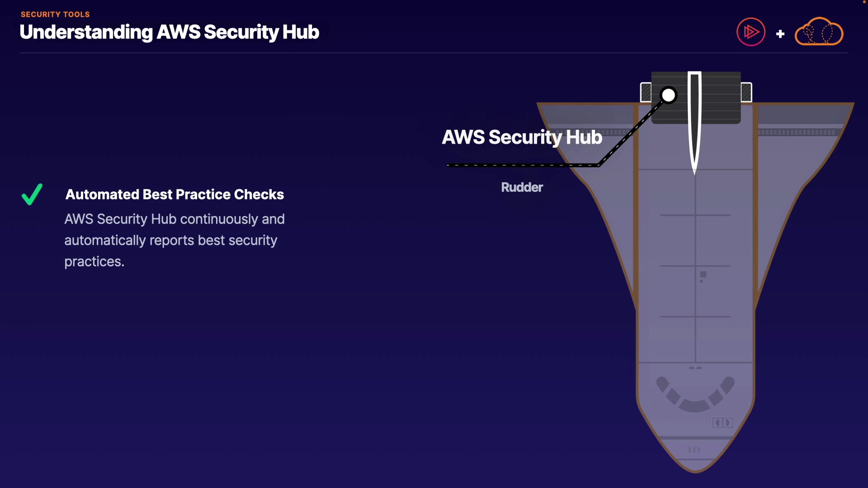Click the orange cloud logo icon
The image size is (868, 488).
819,32
